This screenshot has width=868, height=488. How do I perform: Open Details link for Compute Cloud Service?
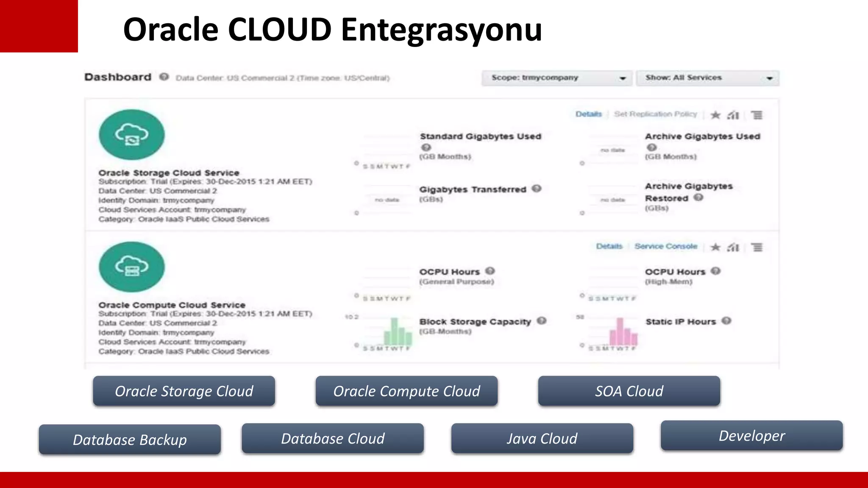(609, 246)
